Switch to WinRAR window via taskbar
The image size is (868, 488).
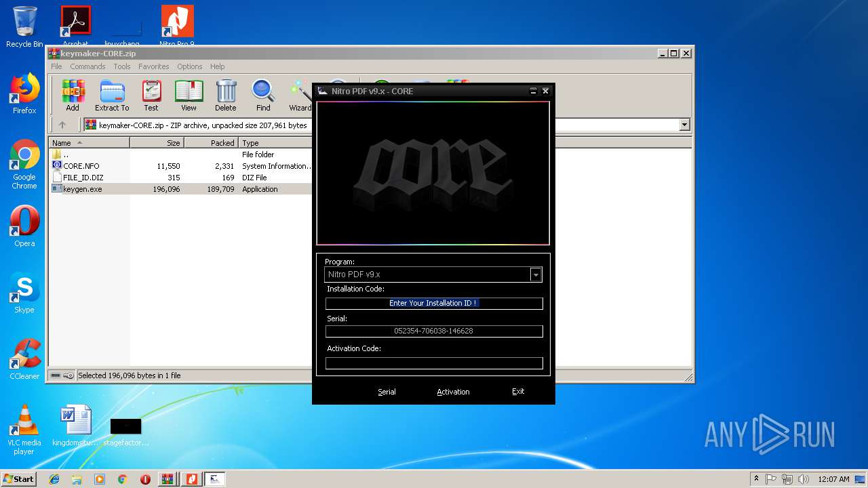pos(167,479)
